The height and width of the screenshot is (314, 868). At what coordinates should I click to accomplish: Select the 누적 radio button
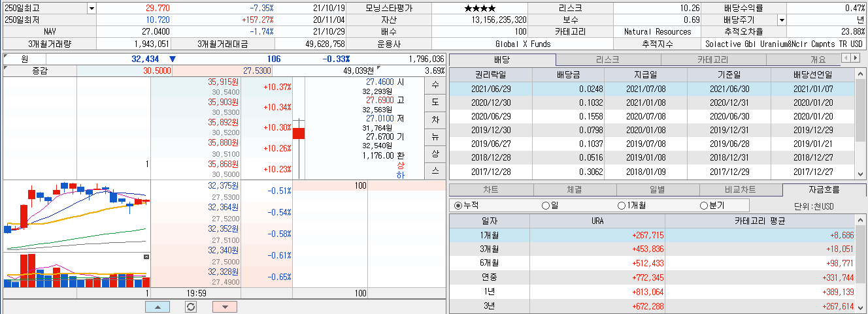click(x=457, y=206)
